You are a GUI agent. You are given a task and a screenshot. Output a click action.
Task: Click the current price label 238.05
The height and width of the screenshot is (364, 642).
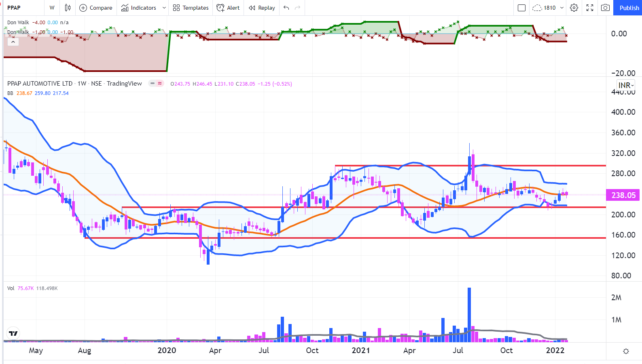point(623,195)
